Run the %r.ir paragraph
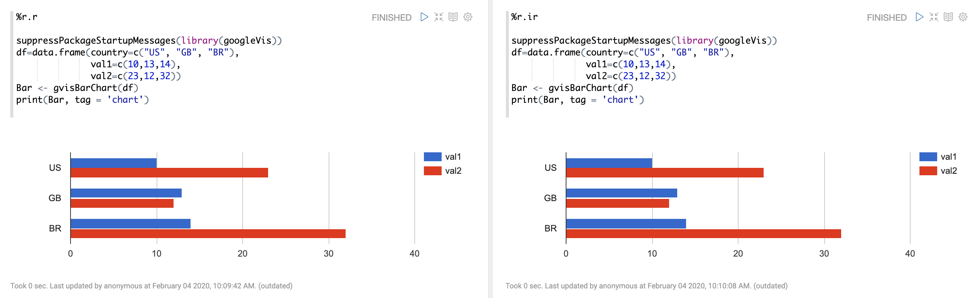This screenshot has height=298, width=980. point(919,17)
